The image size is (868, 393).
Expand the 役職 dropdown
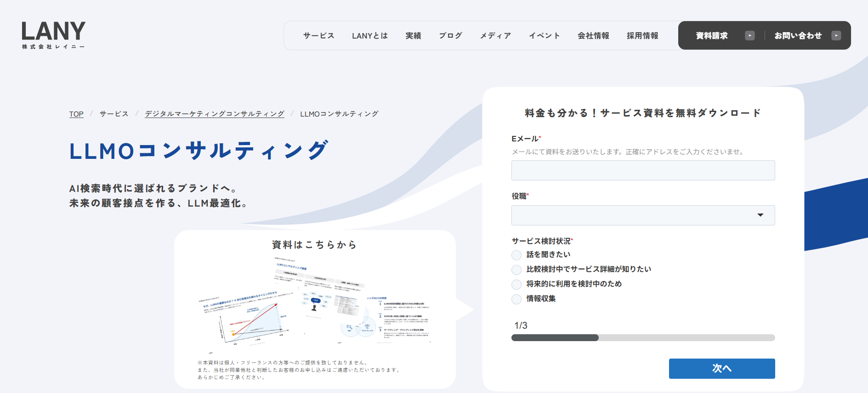pos(642,215)
